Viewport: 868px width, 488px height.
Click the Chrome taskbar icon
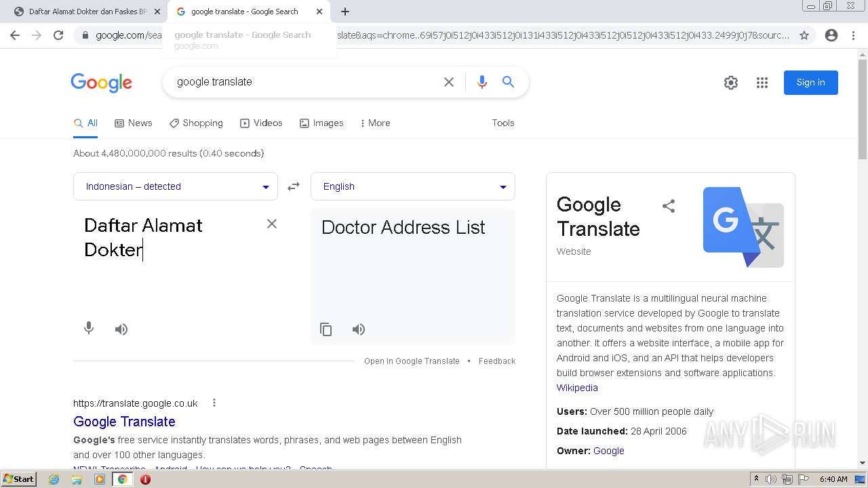123,479
